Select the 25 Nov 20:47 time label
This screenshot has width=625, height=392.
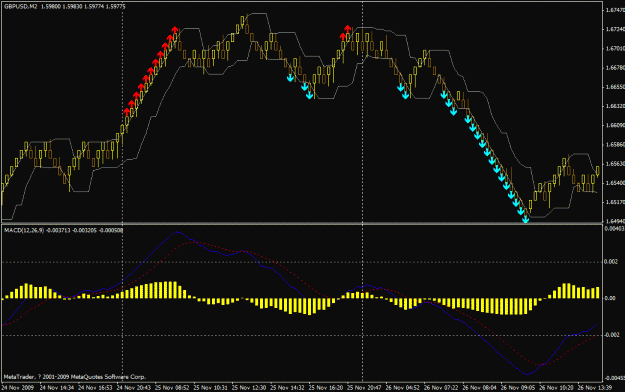364,388
